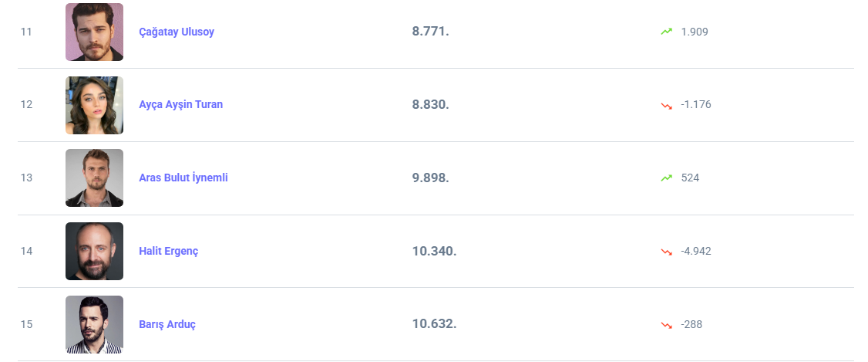Click the green upward trend icon for Aras Bulut İynemli
The width and height of the screenshot is (868, 362).
point(667,178)
